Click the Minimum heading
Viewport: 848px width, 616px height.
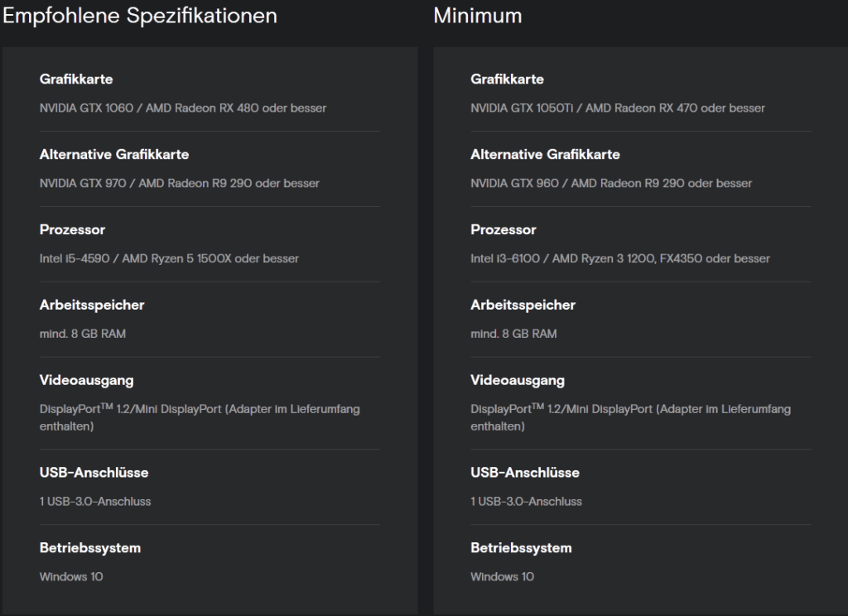tap(478, 16)
